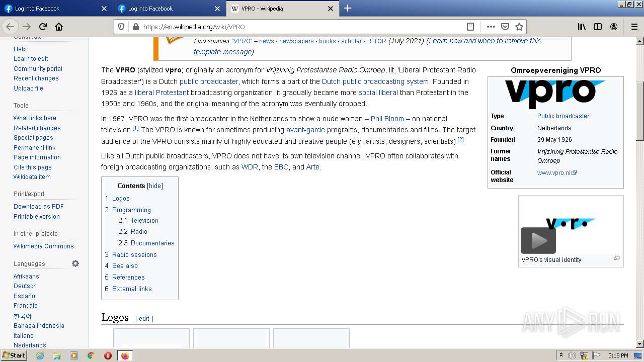Image resolution: width=644 pixels, height=362 pixels.
Task: Follow the avant-garde link
Action: 305,130
